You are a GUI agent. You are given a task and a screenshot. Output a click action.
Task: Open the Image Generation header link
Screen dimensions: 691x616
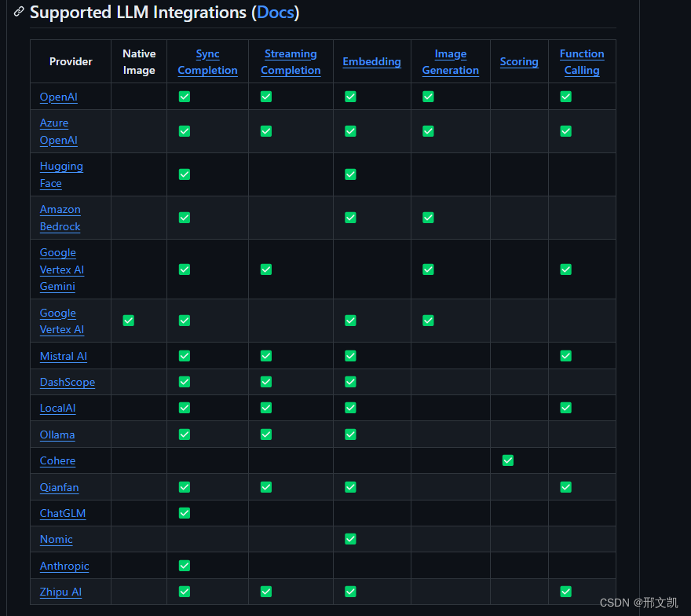pos(451,62)
